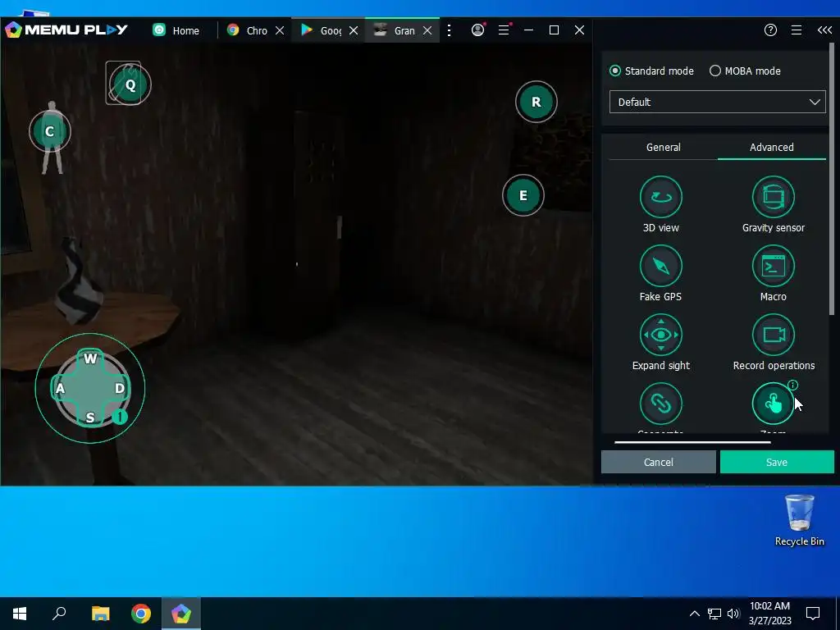Image resolution: width=840 pixels, height=630 pixels.
Task: Click the info badge on Zoom icon
Action: 793,385
